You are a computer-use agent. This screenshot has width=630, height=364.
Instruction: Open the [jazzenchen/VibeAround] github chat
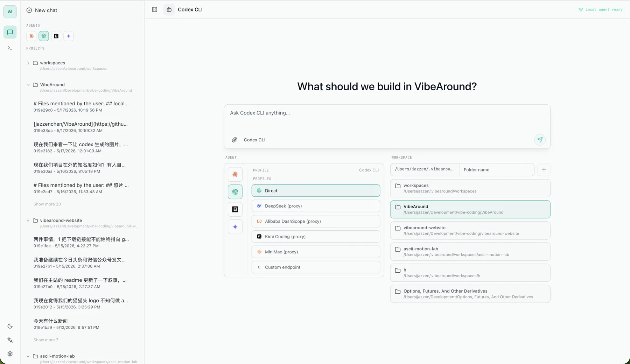coord(81,127)
